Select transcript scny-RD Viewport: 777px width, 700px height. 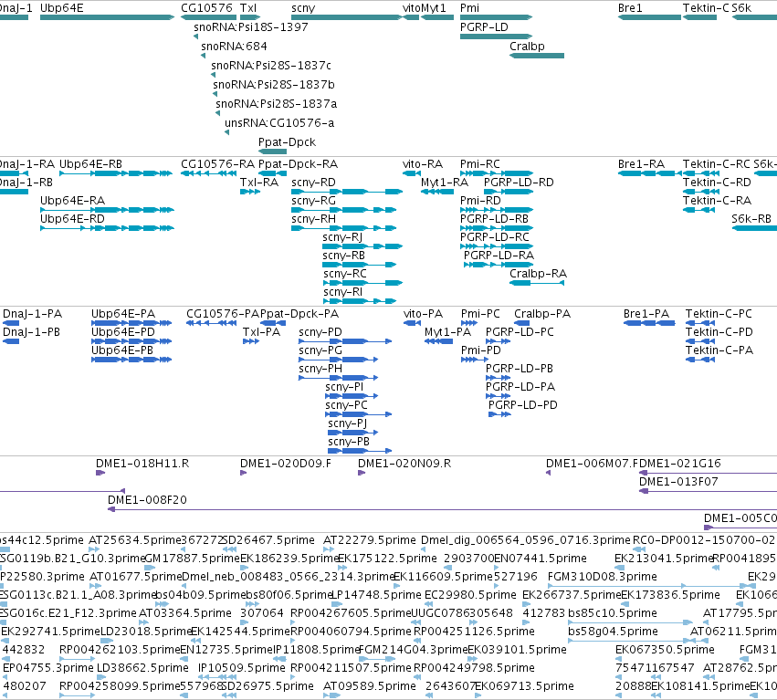point(347,192)
